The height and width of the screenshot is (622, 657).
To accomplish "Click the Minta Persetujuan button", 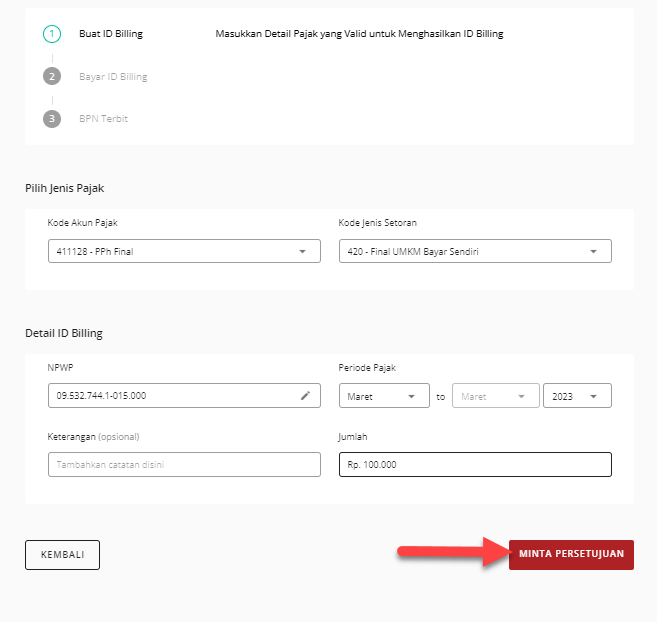I will [x=571, y=554].
